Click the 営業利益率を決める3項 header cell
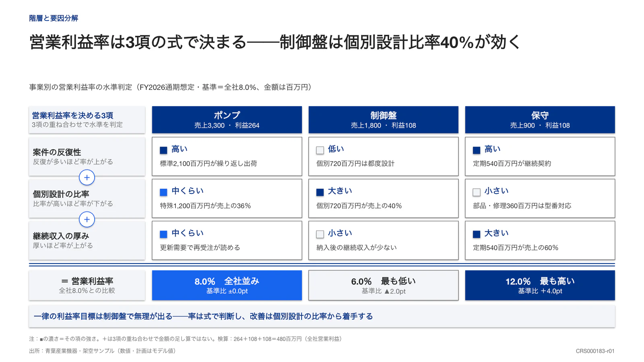The height and width of the screenshot is (362, 644). coord(87,120)
